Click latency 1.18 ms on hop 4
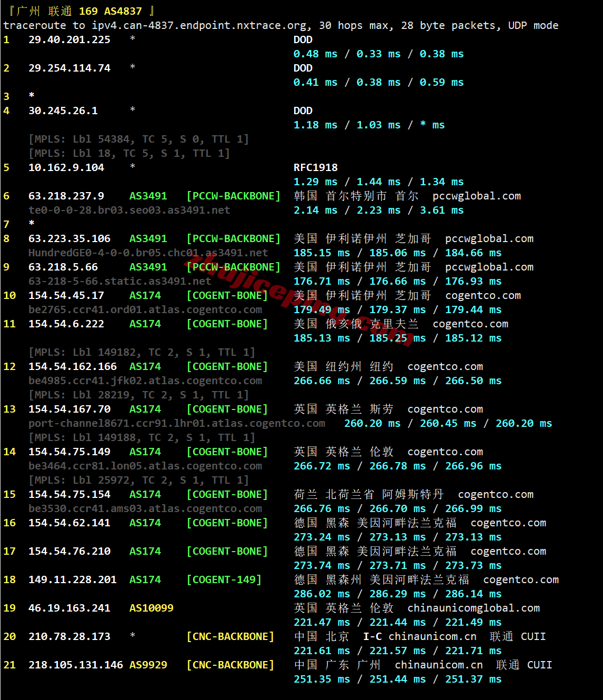The image size is (603, 700). tap(315, 125)
